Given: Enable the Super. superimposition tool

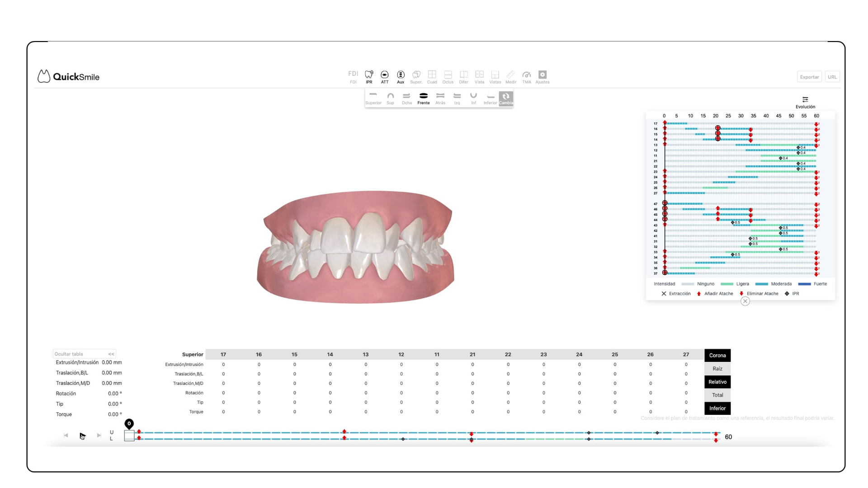Looking at the screenshot, I should 416,77.
